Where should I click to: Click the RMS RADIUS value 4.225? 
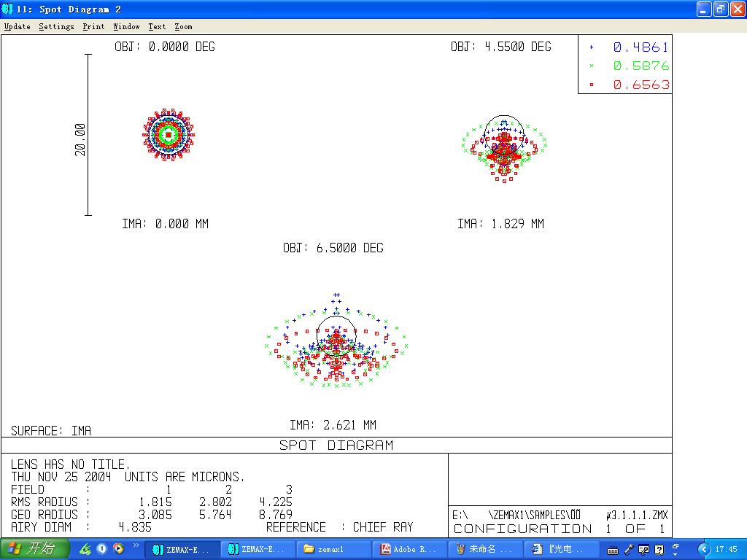pyautogui.click(x=276, y=502)
